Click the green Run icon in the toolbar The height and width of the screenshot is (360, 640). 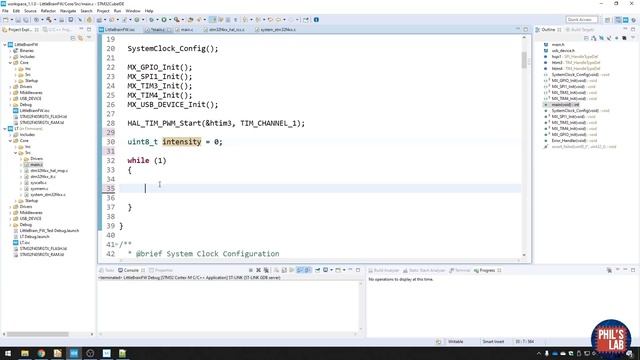164,20
